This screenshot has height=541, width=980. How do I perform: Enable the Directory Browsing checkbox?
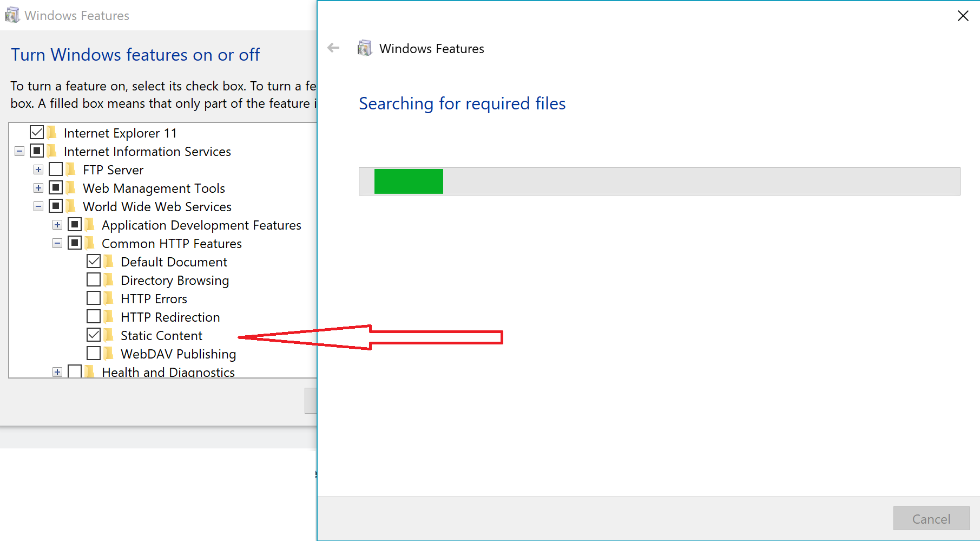tap(94, 280)
